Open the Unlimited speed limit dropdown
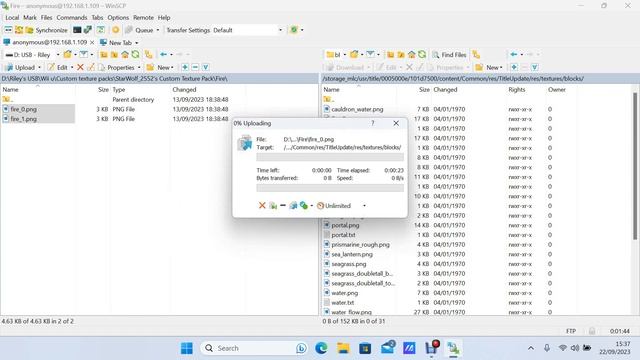The width and height of the screenshot is (640, 360). (364, 206)
